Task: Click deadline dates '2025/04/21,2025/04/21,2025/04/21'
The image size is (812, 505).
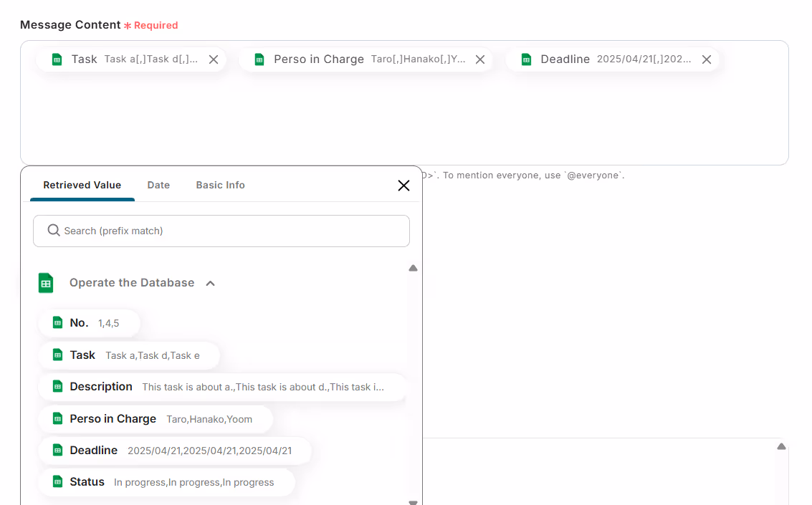Action: [x=210, y=451]
